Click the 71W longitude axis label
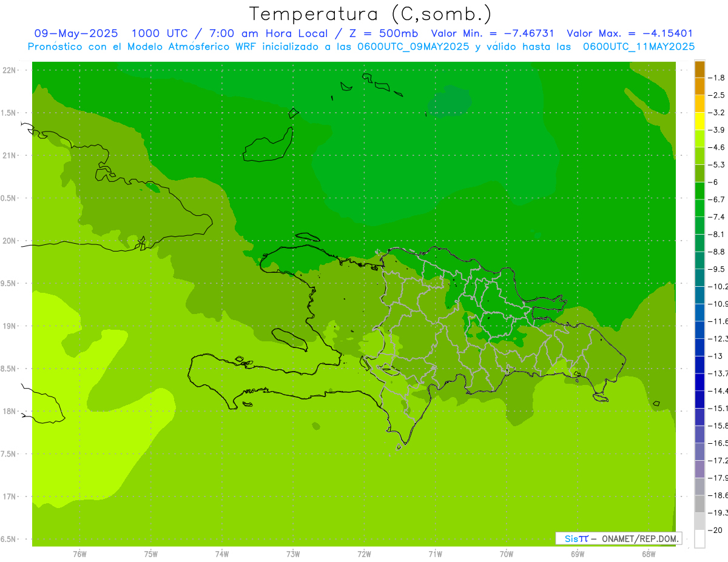Screen dimensions: 728x562 coord(435,554)
